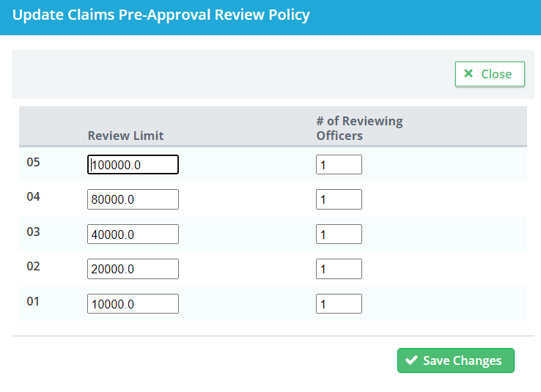Viewport: 541px width, 392px height.
Task: Select the 10000.0 review limit field
Action: click(133, 304)
